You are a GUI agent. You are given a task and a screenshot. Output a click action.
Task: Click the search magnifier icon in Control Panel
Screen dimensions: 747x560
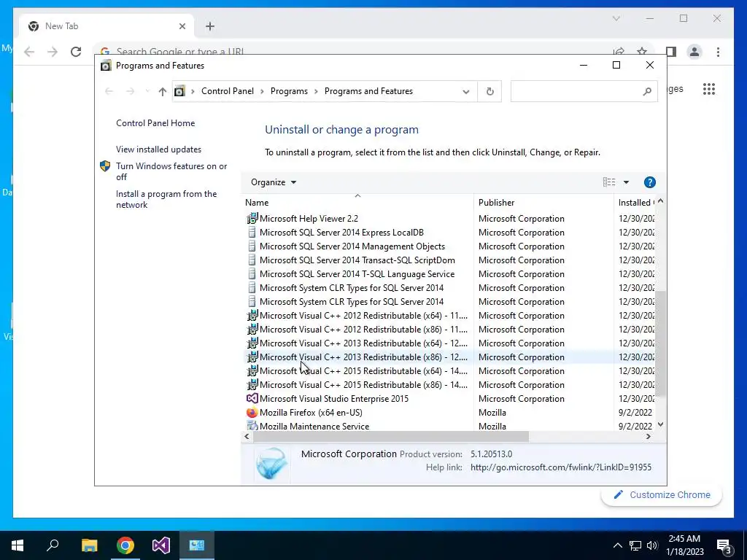[647, 91]
